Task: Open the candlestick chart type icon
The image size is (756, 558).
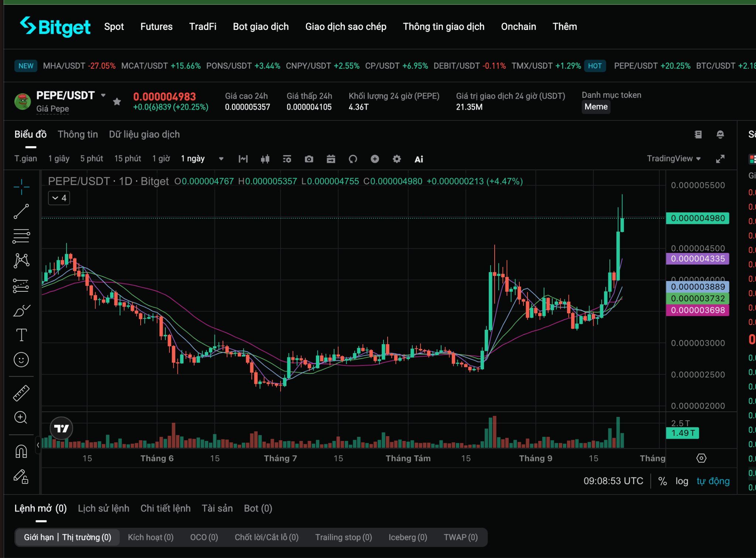Action: point(265,159)
